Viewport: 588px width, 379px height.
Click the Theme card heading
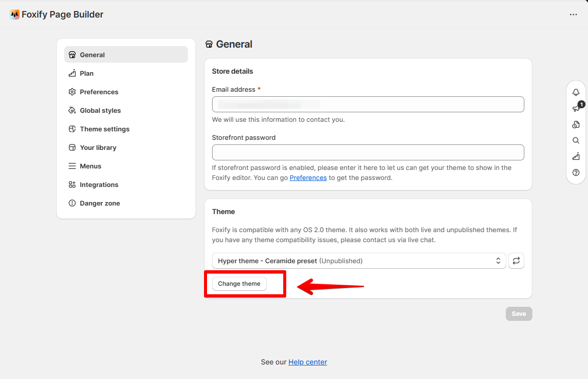click(x=224, y=212)
